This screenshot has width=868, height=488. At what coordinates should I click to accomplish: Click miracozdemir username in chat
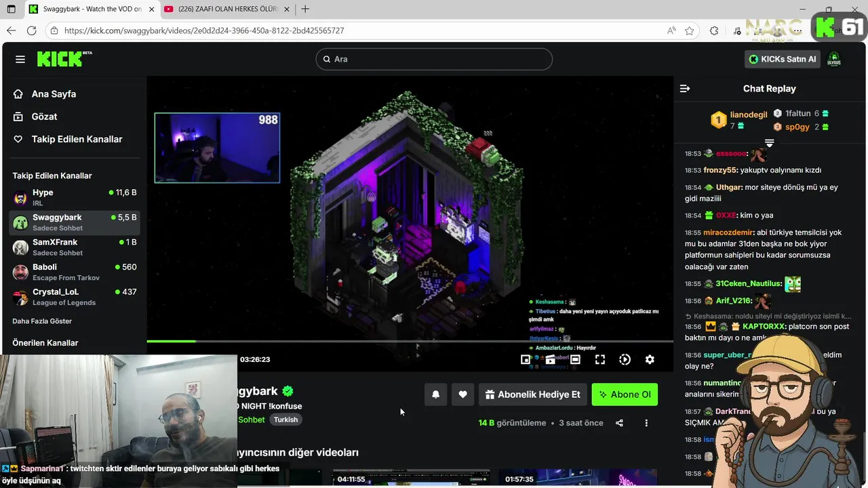coord(728,232)
